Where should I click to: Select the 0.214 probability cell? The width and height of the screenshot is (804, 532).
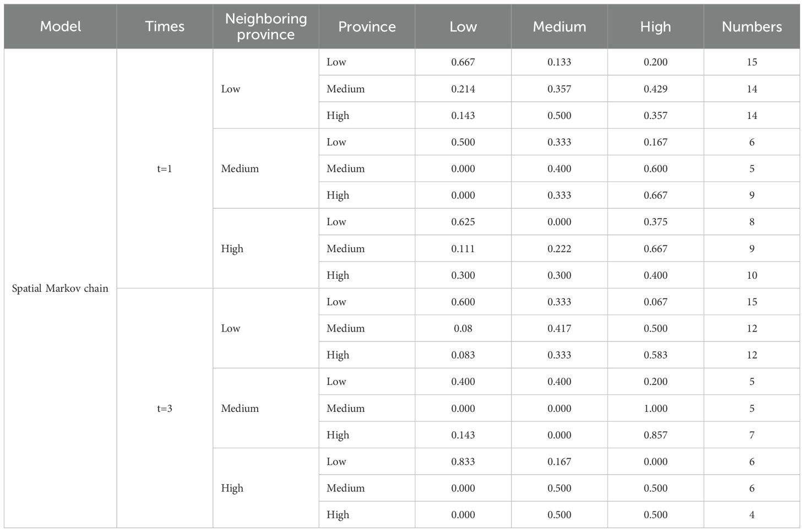coord(463,89)
